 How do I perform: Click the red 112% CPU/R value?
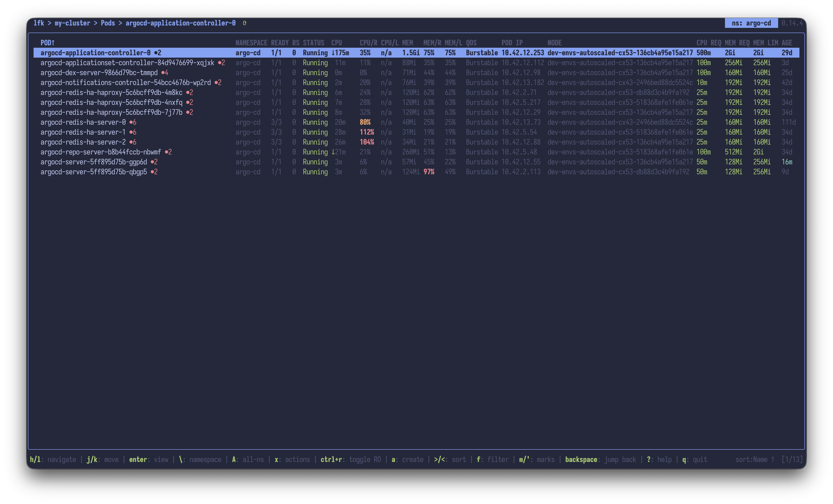pos(366,132)
